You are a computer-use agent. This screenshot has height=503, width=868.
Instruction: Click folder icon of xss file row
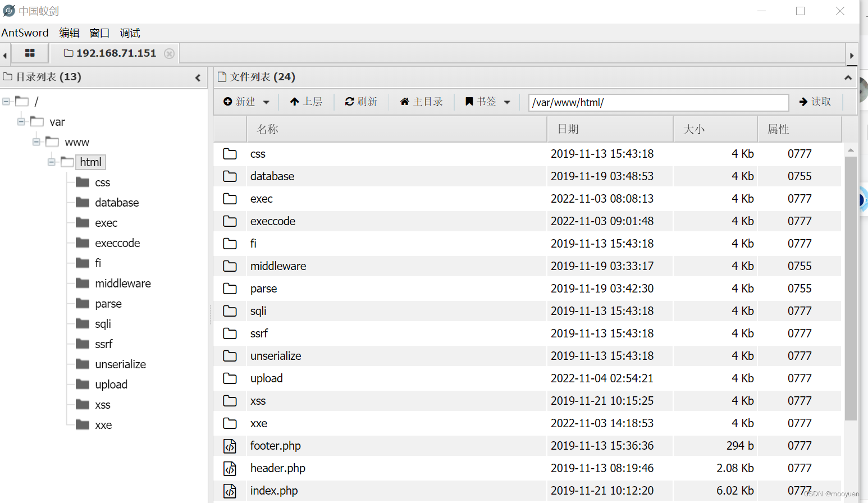pos(230,401)
